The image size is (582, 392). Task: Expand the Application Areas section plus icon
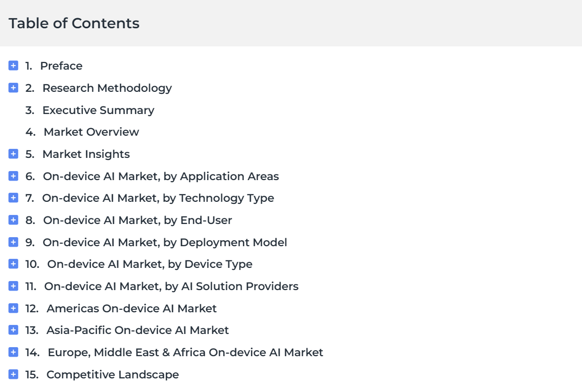(x=14, y=176)
